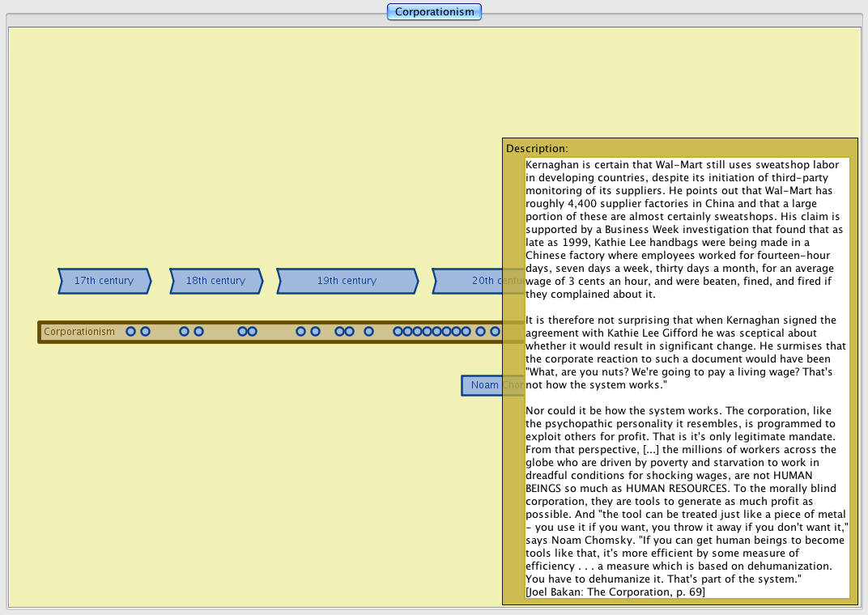Click the leftmost marker of the dense cluster
Image resolution: width=868 pixels, height=615 pixels.
pos(398,332)
